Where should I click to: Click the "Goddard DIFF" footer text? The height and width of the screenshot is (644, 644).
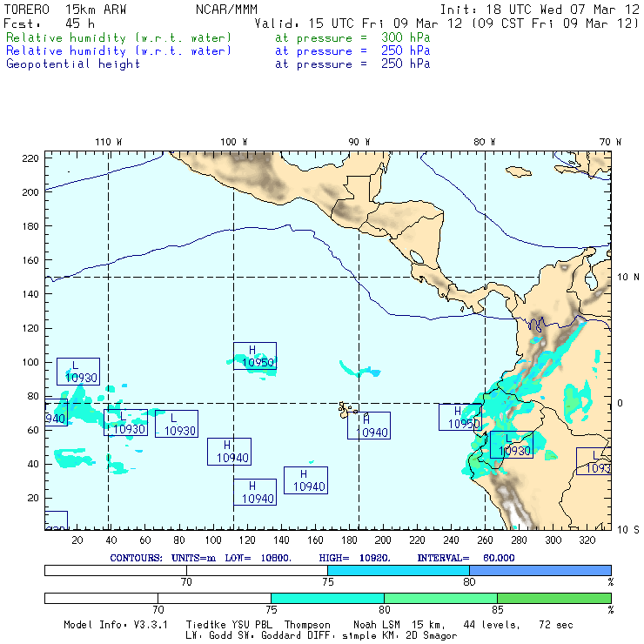[x=296, y=636]
